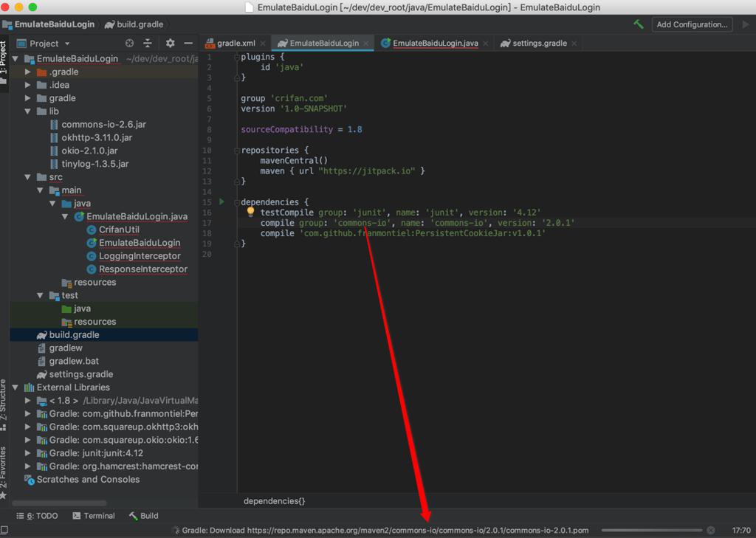
Task: Cancel the Gradle download progress task
Action: point(711,530)
